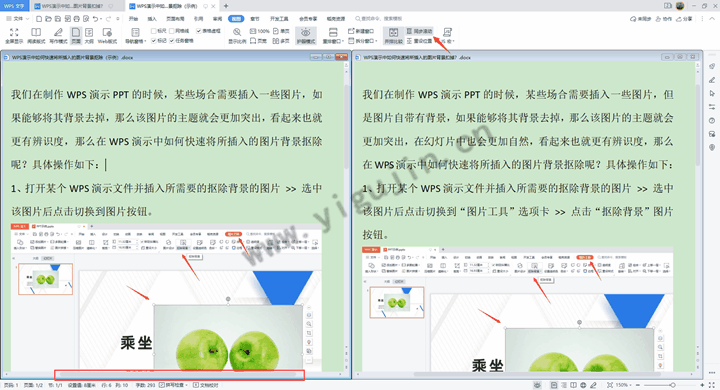Switch to Web layout view
720x390 pixels.
point(107,36)
